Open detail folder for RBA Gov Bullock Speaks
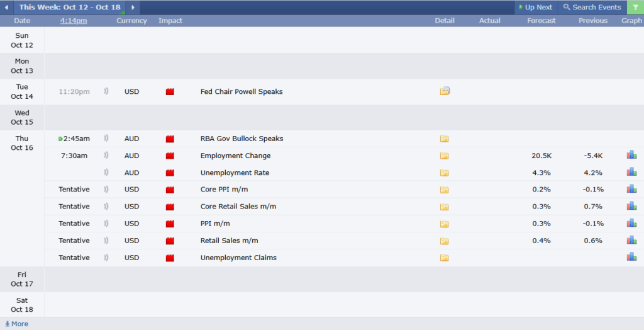 [445, 139]
